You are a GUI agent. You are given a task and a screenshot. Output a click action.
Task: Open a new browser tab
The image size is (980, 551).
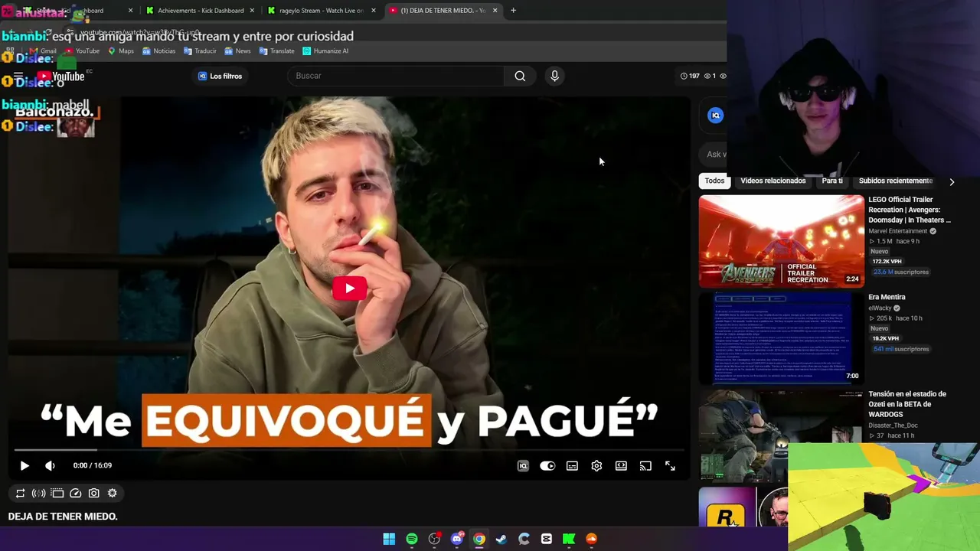513,11
